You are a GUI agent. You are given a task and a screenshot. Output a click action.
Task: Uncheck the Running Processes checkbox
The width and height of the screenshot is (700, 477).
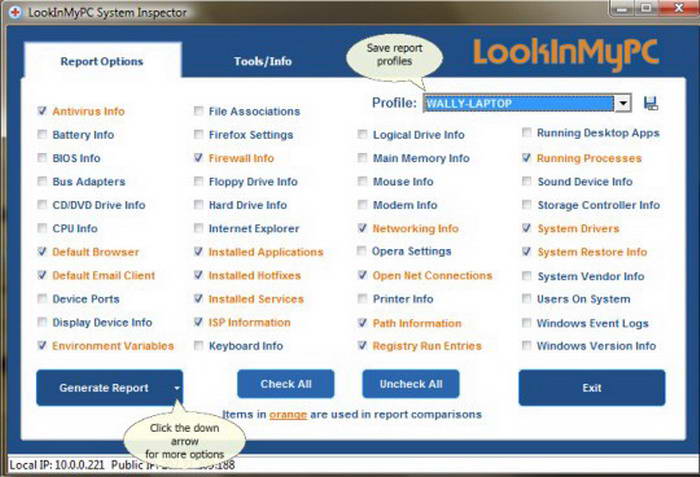click(x=527, y=157)
